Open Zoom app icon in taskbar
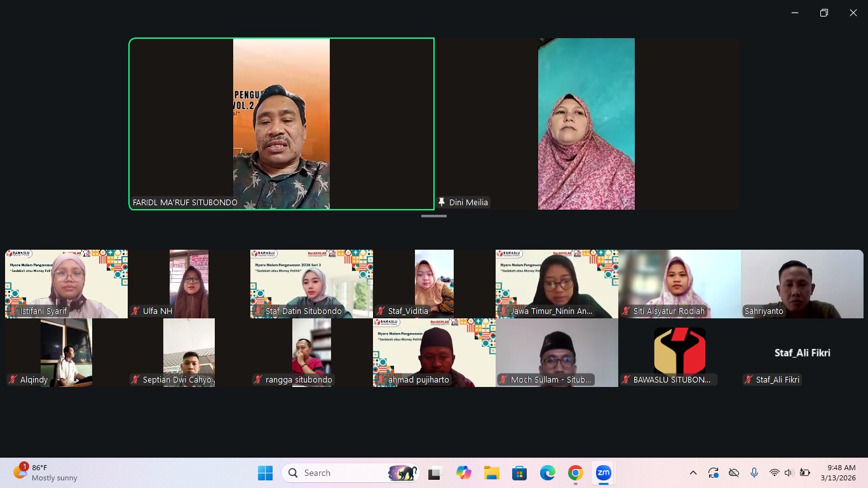The image size is (868, 488). coord(603,473)
